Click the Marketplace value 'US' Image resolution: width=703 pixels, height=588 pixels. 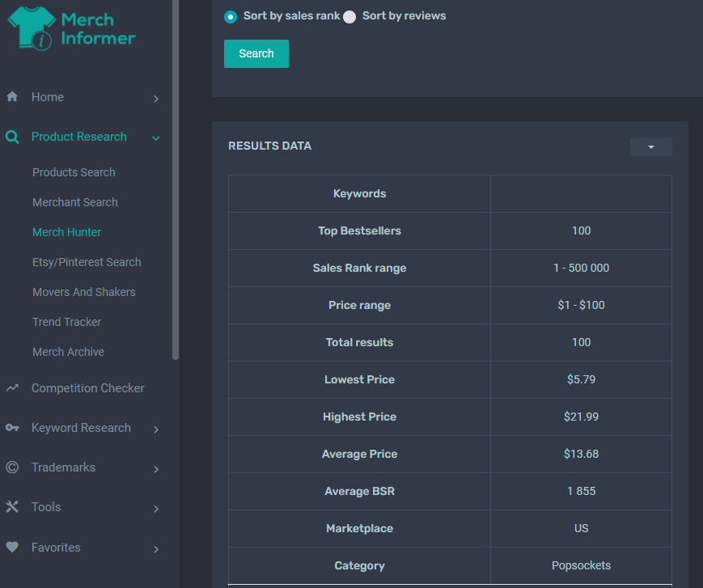(581, 528)
